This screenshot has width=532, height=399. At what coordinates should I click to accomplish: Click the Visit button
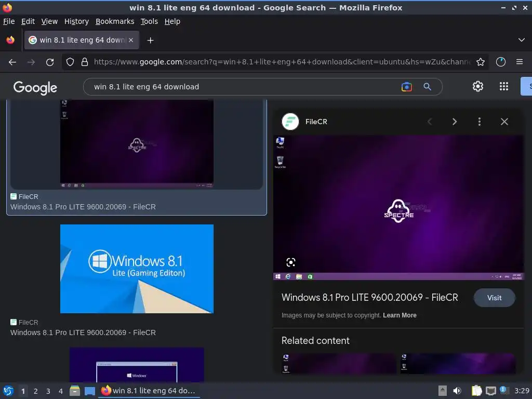(495, 298)
